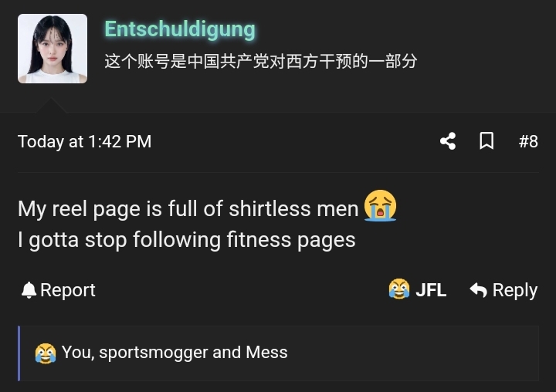Image resolution: width=556 pixels, height=392 pixels.
Task: Click the bell icon beside Report
Action: 29,290
